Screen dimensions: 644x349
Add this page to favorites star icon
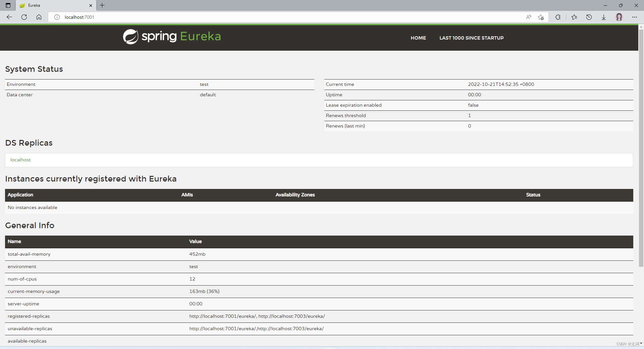point(541,17)
